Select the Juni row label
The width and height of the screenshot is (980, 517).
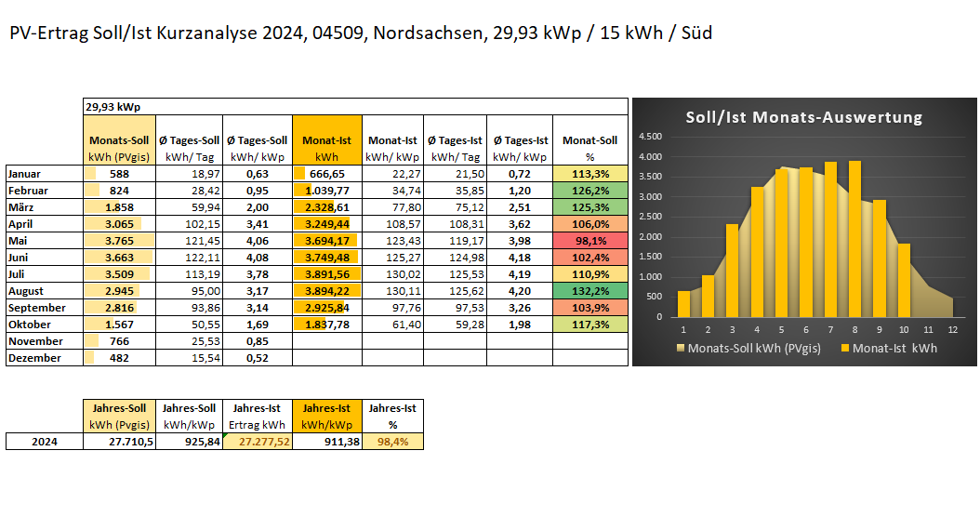click(45, 257)
